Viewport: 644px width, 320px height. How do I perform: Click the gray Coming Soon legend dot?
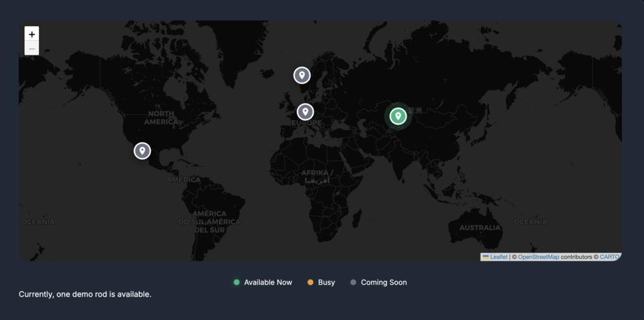pos(353,283)
